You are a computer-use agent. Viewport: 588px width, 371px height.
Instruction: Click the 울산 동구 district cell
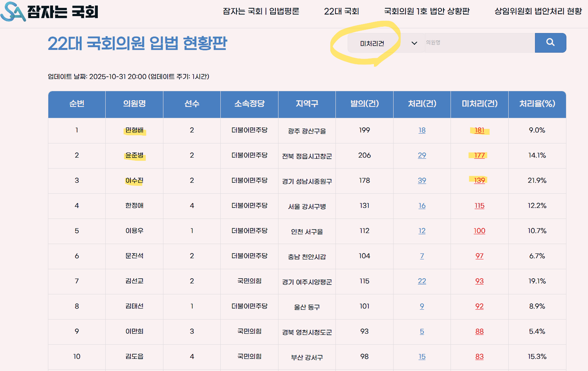(x=307, y=307)
